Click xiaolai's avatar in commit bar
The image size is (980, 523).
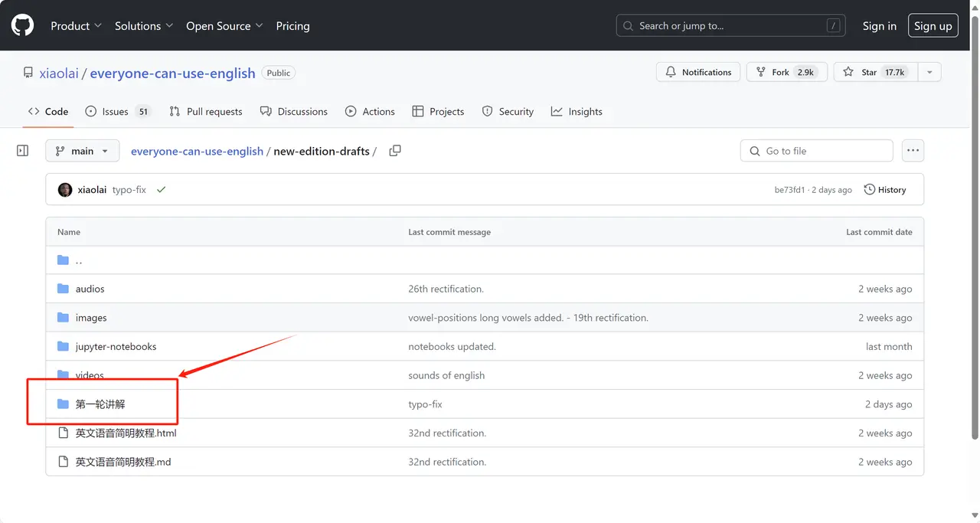pos(65,190)
